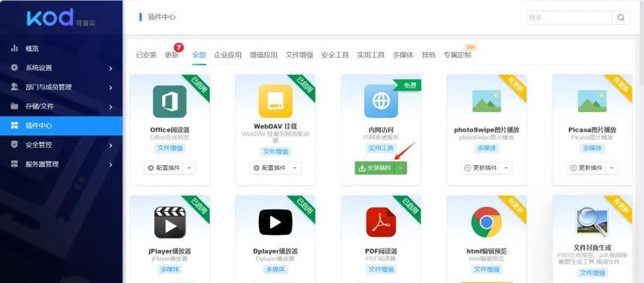Click the bar chart icon beside 概览

tap(14, 48)
